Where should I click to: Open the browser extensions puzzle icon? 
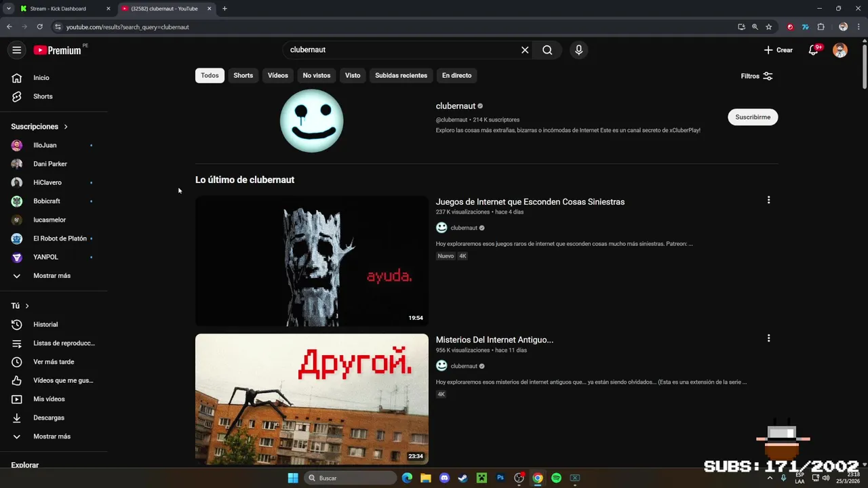click(821, 27)
